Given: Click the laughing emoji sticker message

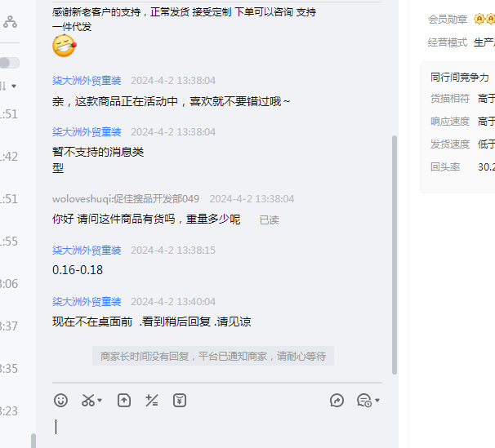Looking at the screenshot, I should [65, 46].
